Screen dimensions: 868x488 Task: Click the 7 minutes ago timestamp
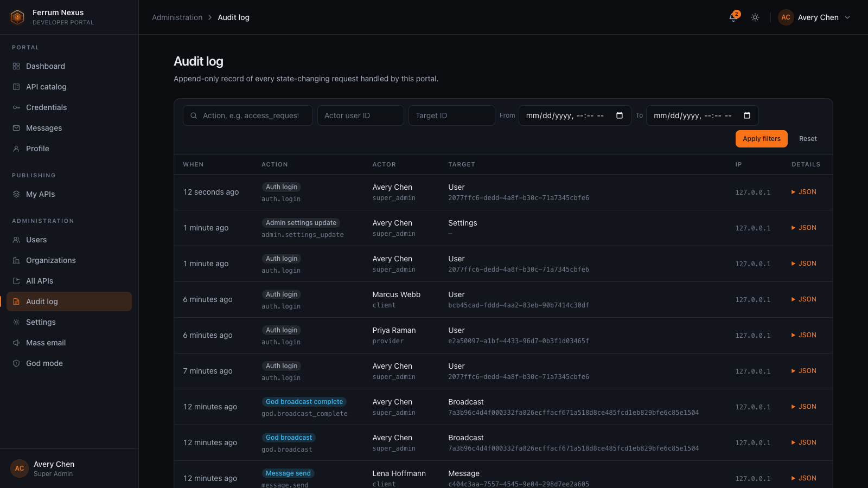coord(208,371)
